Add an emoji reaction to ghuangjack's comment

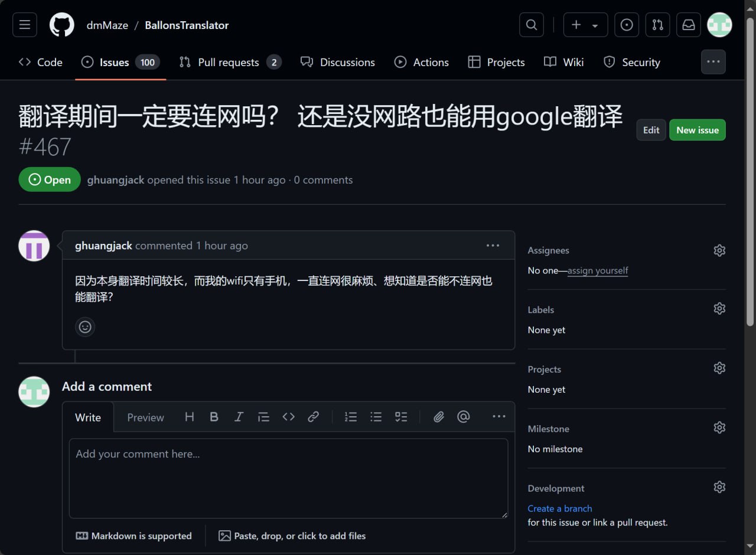pyautogui.click(x=85, y=327)
